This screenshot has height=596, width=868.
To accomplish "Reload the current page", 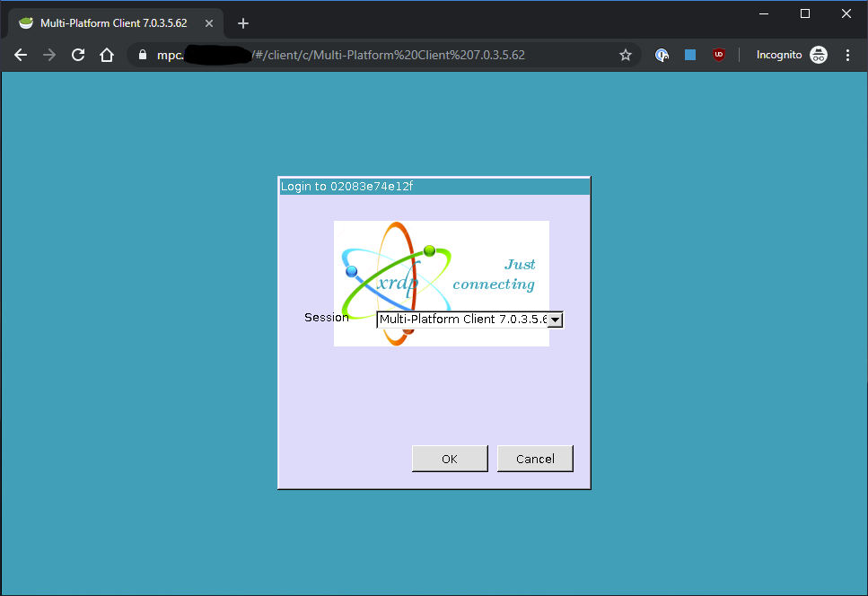I will (x=78, y=55).
